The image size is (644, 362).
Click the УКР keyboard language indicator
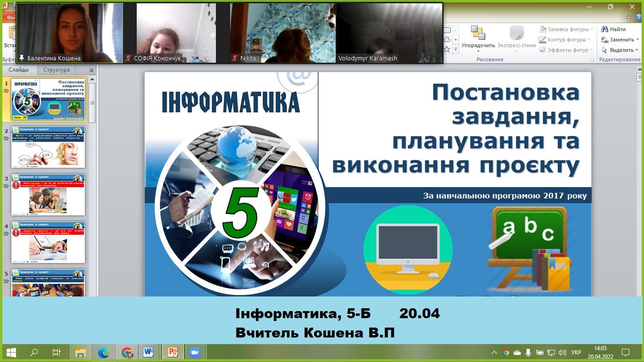(x=576, y=352)
